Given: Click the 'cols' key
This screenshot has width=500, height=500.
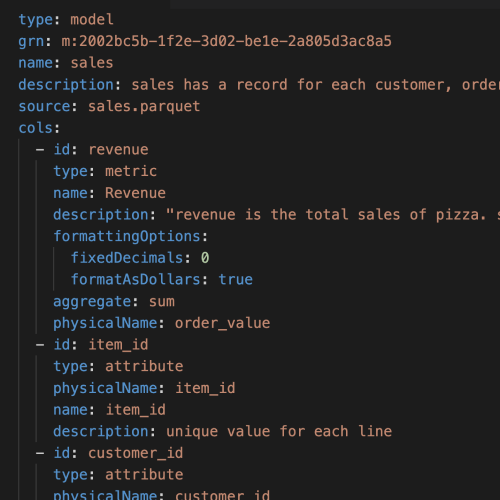Looking at the screenshot, I should coord(36,128).
